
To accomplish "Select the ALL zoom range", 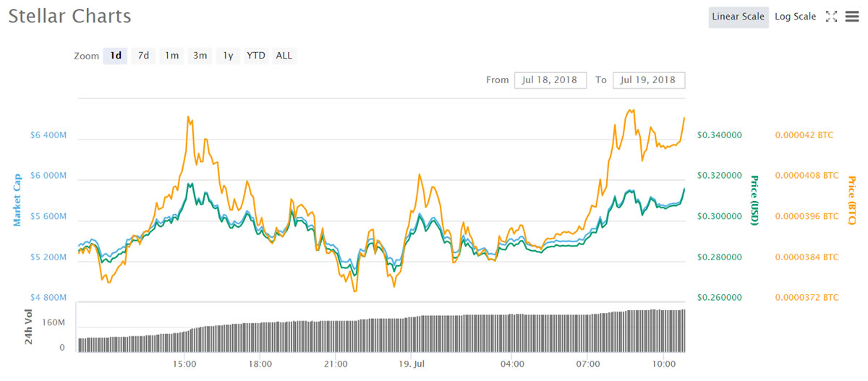I will [284, 56].
